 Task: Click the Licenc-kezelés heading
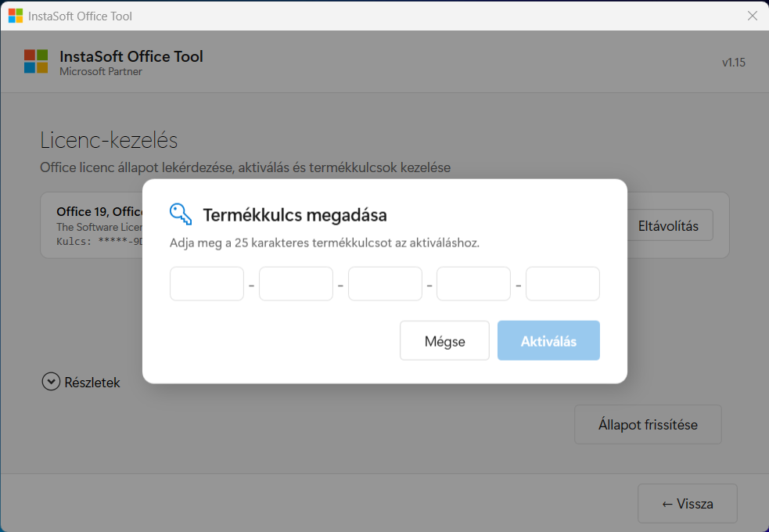point(109,141)
